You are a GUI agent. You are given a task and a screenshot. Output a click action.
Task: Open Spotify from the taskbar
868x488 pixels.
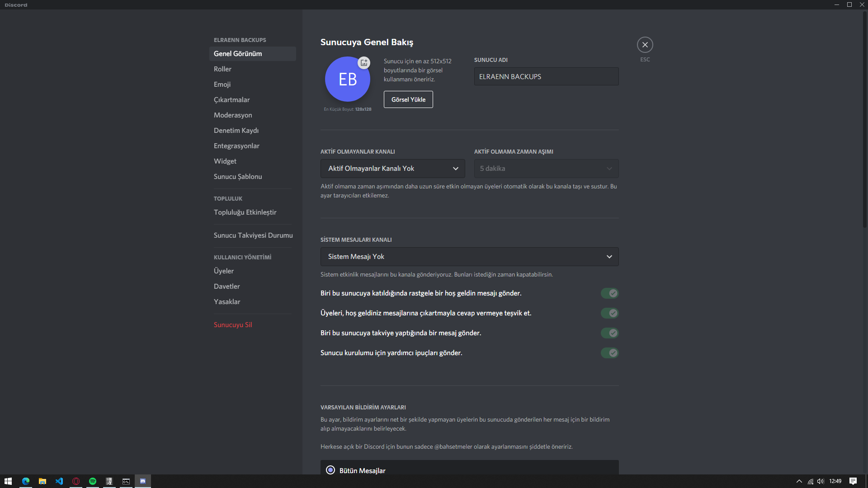pos(93,481)
